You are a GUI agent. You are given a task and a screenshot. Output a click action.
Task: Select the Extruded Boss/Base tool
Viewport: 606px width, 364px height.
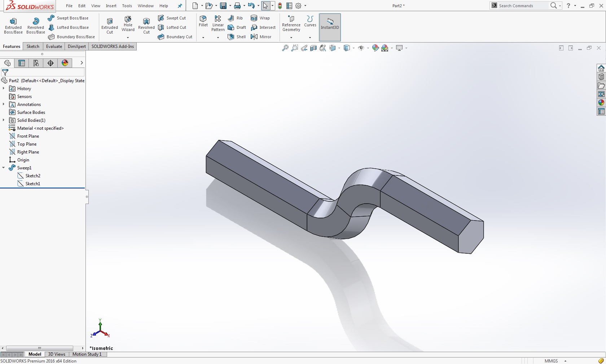click(x=13, y=26)
